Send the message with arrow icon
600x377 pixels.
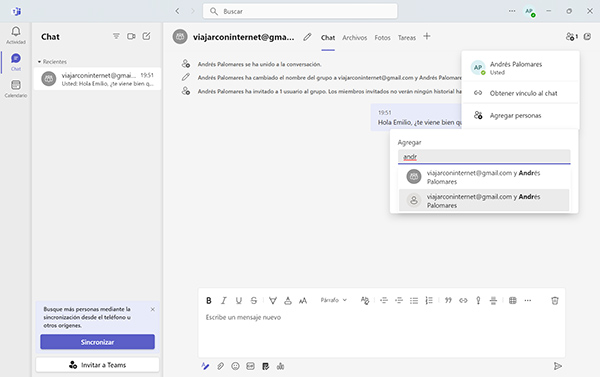(558, 366)
